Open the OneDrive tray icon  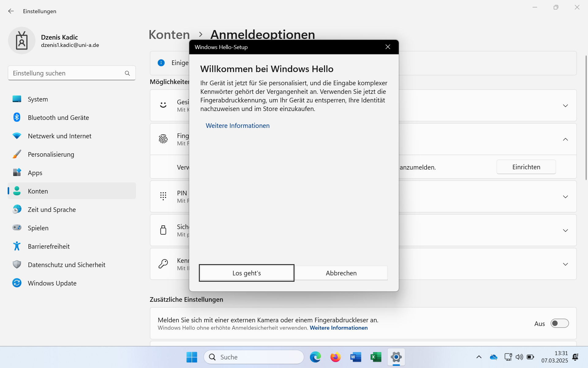pyautogui.click(x=493, y=357)
